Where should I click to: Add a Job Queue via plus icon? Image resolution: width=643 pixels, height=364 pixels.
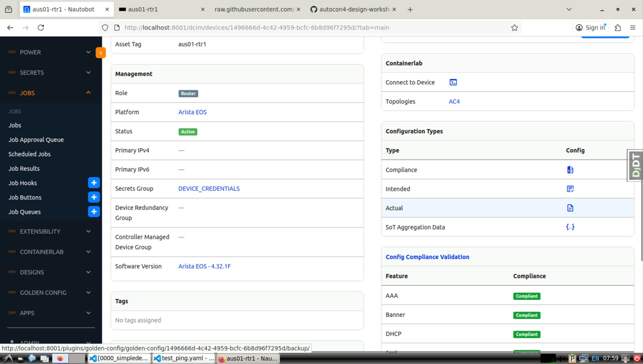click(94, 212)
